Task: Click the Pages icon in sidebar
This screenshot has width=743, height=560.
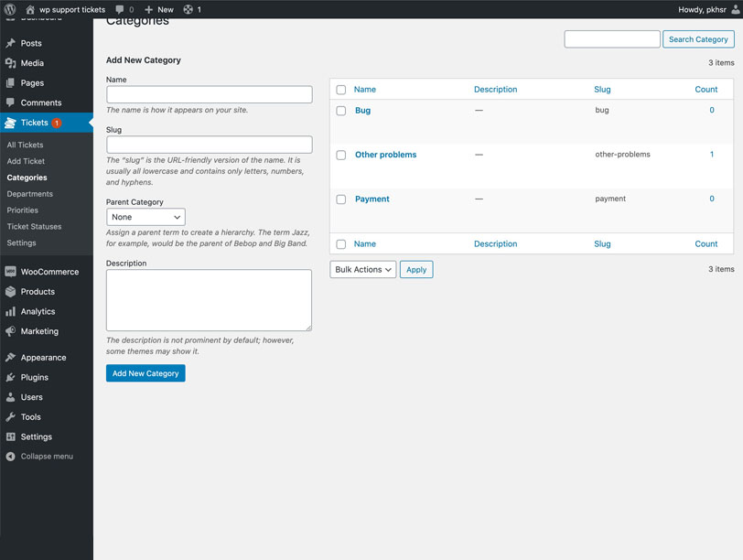Action: tap(10, 83)
